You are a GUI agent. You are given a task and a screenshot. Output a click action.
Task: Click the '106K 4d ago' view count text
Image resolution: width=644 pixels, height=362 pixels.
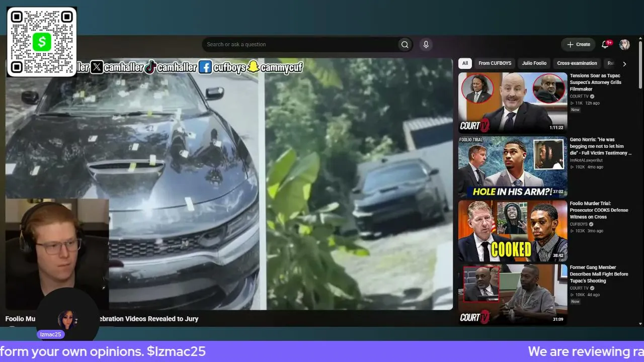[x=585, y=295]
